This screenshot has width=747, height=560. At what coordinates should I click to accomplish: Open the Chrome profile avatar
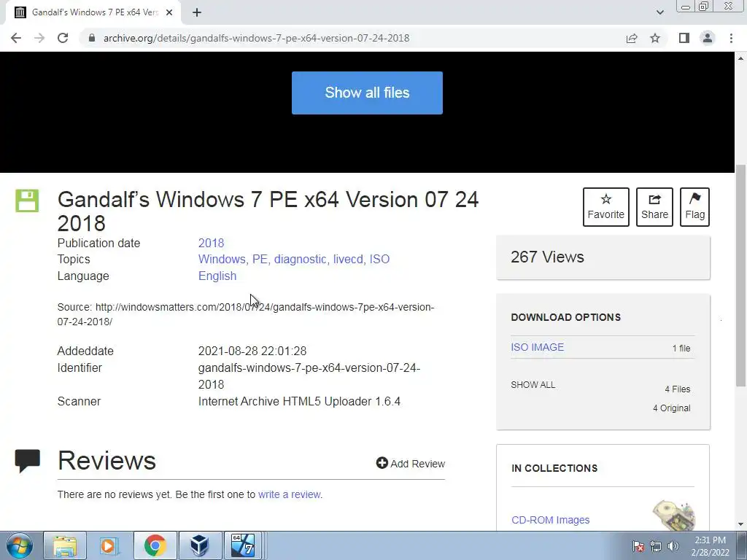(708, 38)
